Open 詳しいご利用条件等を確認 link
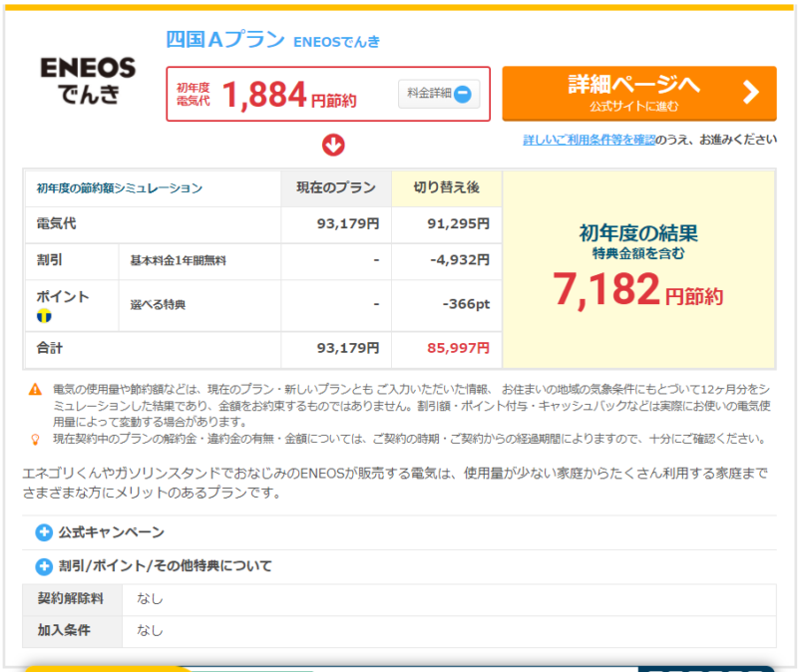798x672 pixels. coord(589,140)
